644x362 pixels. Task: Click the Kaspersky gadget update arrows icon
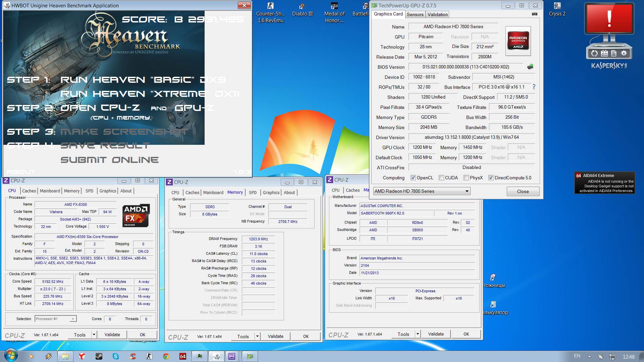[x=594, y=53]
